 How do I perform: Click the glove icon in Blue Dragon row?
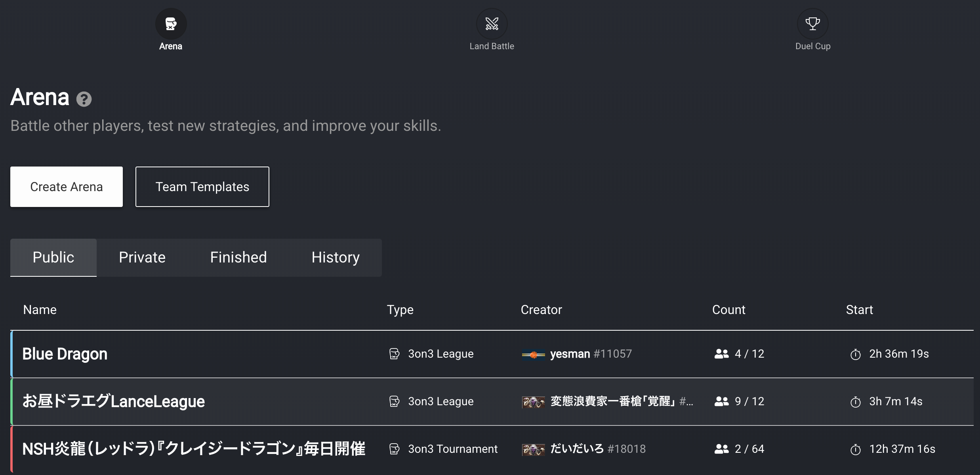click(x=394, y=354)
